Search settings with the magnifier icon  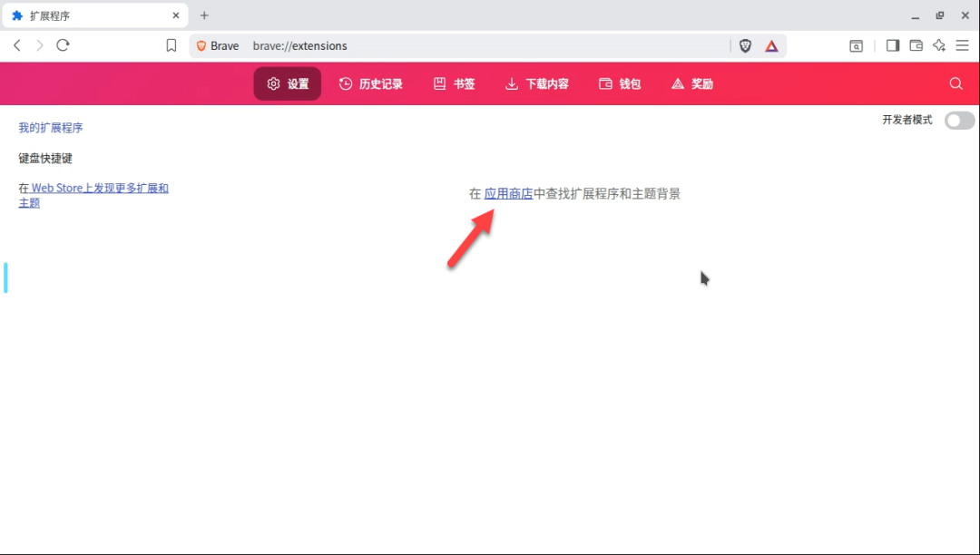point(955,83)
